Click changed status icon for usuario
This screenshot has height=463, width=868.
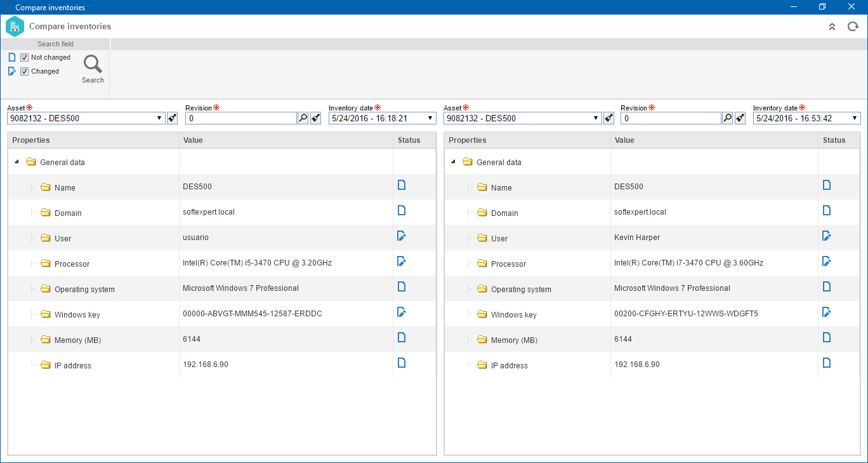(402, 236)
